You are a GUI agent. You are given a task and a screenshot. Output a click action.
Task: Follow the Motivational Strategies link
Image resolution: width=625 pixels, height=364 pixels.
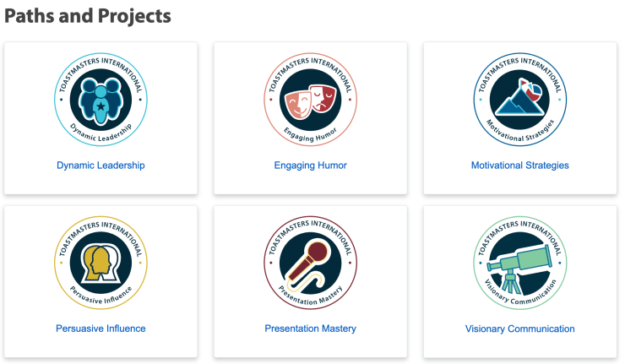pyautogui.click(x=519, y=166)
